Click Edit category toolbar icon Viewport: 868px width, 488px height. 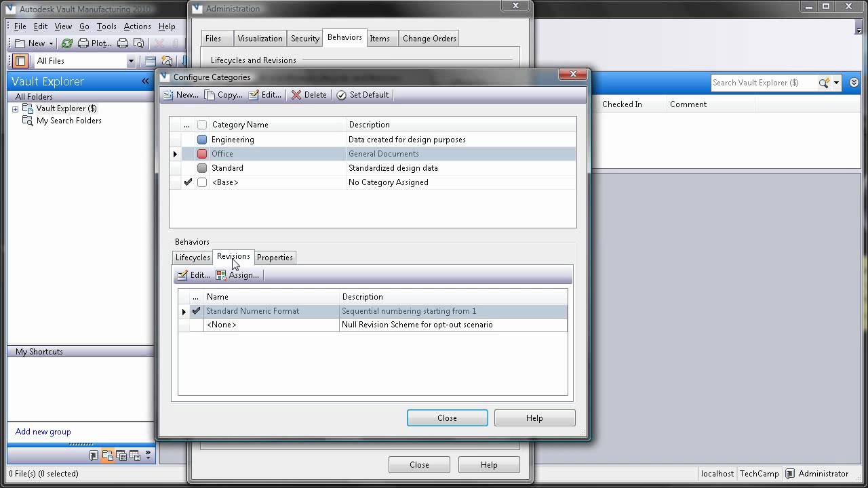pyautogui.click(x=254, y=95)
